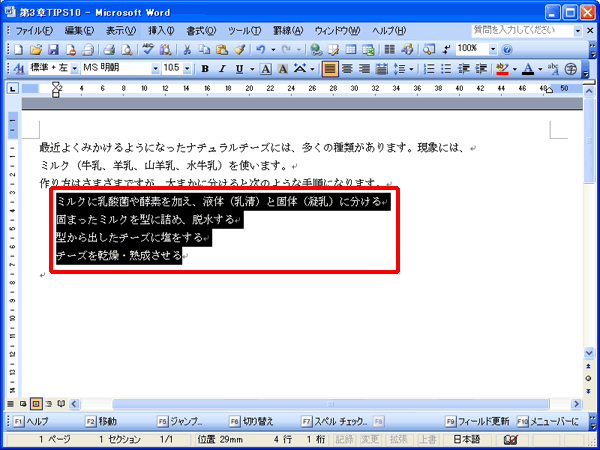Click the F5 ジャンプ function key button
This screenshot has width=600, height=450.
pos(180,422)
